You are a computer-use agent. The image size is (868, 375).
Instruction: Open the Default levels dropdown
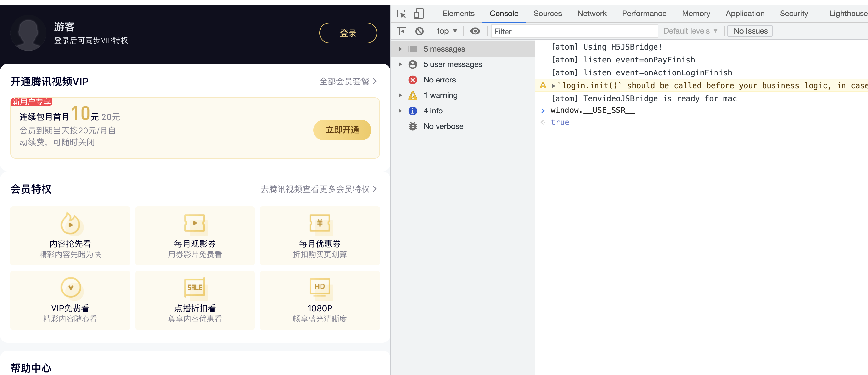(x=690, y=31)
